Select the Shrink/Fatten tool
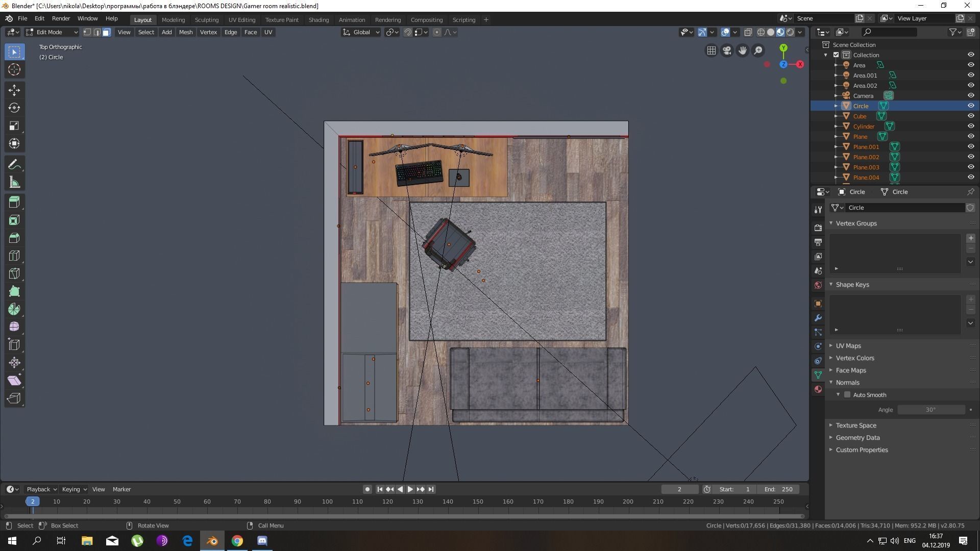 tap(14, 363)
